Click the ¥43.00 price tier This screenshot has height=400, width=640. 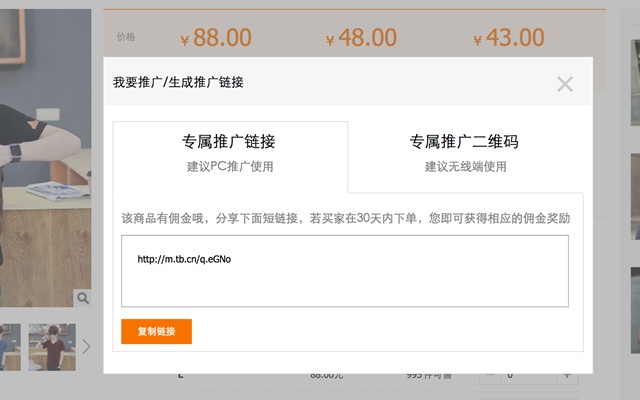click(508, 39)
